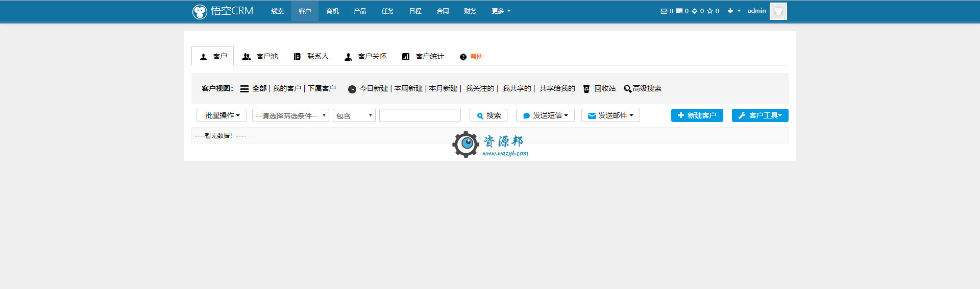Select 客户 in top navigation

pos(305,11)
